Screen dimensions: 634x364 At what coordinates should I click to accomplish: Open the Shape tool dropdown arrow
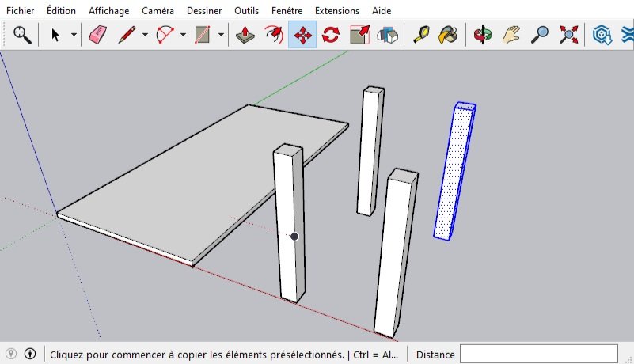click(x=221, y=35)
